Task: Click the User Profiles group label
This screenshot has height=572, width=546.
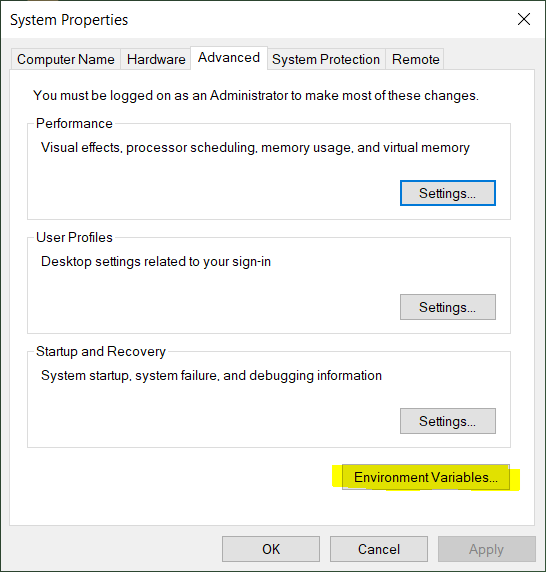Action: 74,237
